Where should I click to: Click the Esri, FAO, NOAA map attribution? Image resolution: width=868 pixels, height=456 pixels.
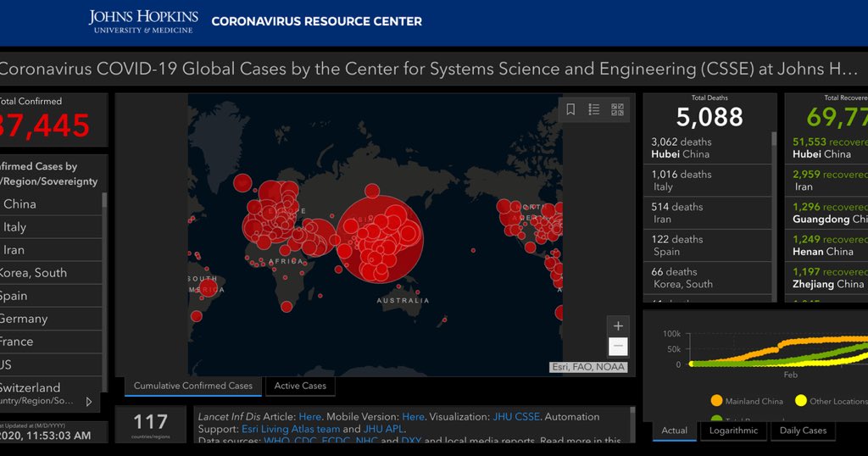coord(588,367)
